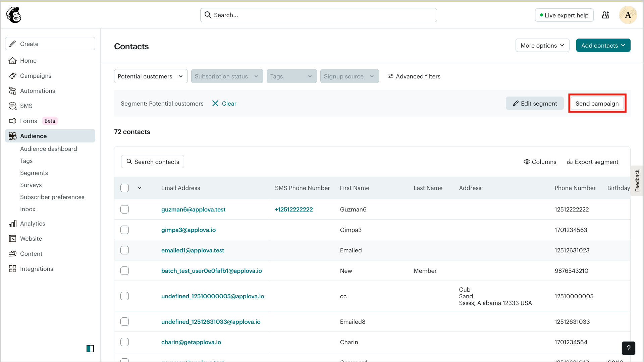Expand the Potential customers segment dropdown
Screen dimensions: 644x362
tap(151, 76)
